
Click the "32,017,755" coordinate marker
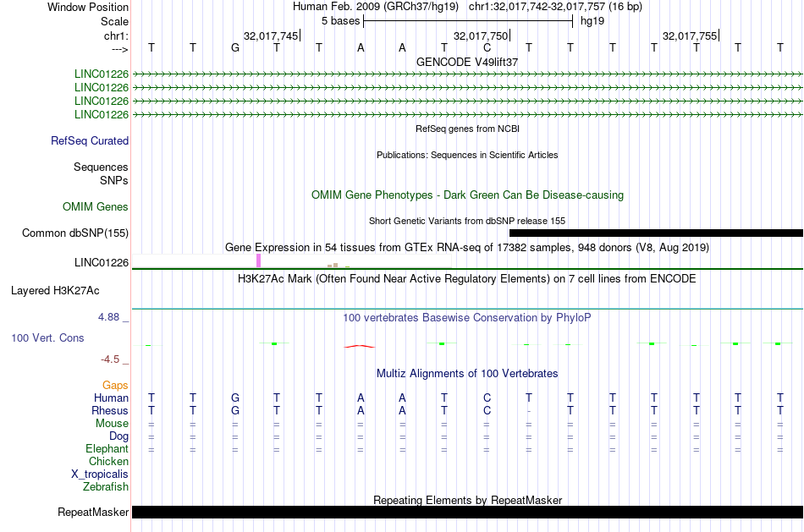(690, 36)
